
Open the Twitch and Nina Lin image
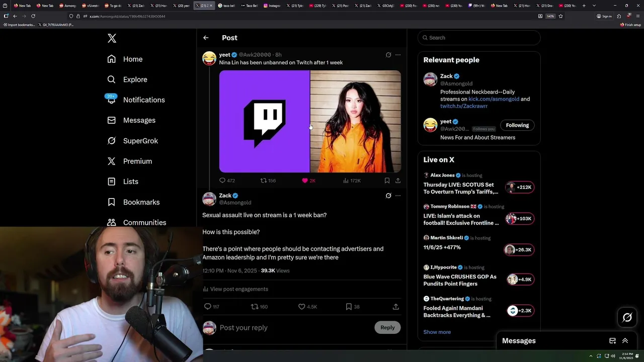coord(310,121)
